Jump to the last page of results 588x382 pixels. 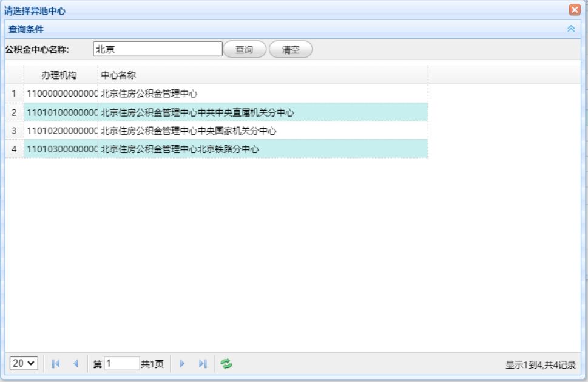203,363
